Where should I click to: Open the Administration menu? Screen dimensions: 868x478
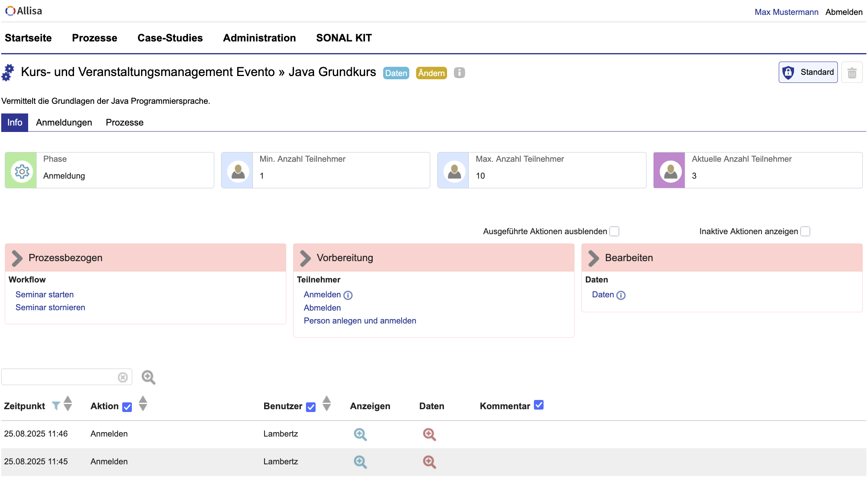(x=259, y=38)
